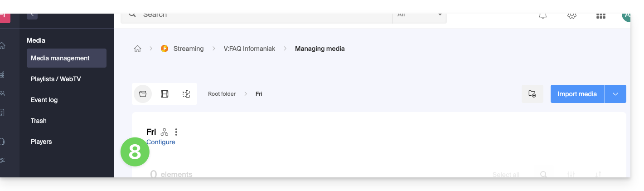The image size is (644, 191).
Task: Open the settings gear icon
Action: [x=571, y=16]
